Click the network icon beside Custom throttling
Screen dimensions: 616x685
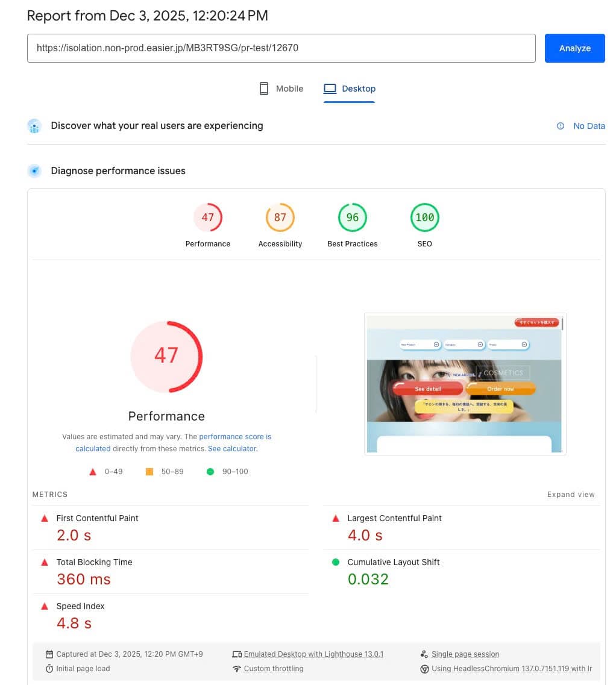[x=237, y=668]
